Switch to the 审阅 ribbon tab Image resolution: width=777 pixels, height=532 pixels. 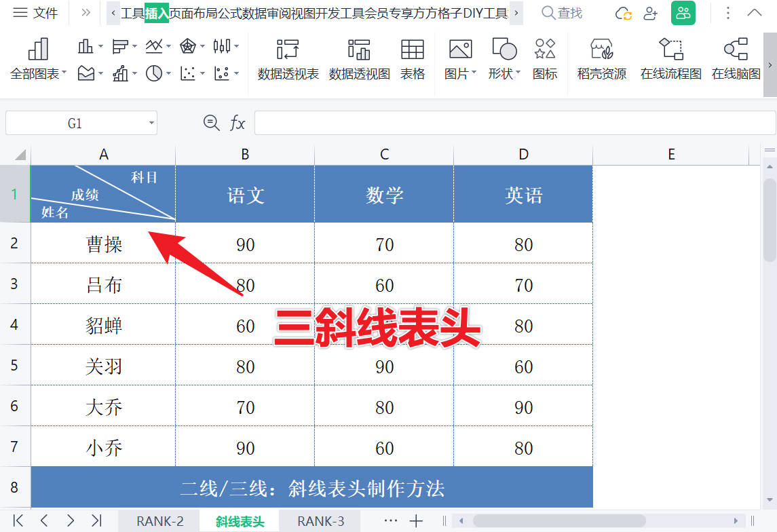[x=278, y=13]
